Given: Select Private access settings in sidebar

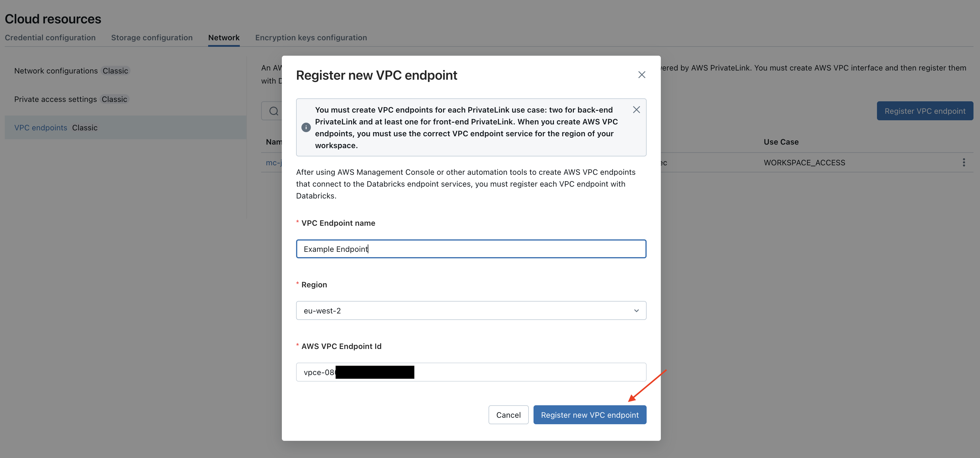Looking at the screenshot, I should click(x=56, y=99).
